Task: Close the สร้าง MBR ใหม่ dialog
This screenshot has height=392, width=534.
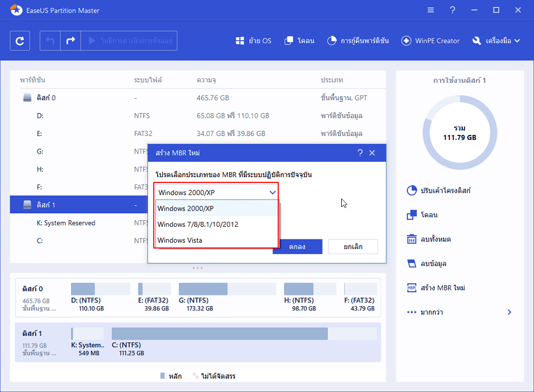Action: [x=372, y=153]
